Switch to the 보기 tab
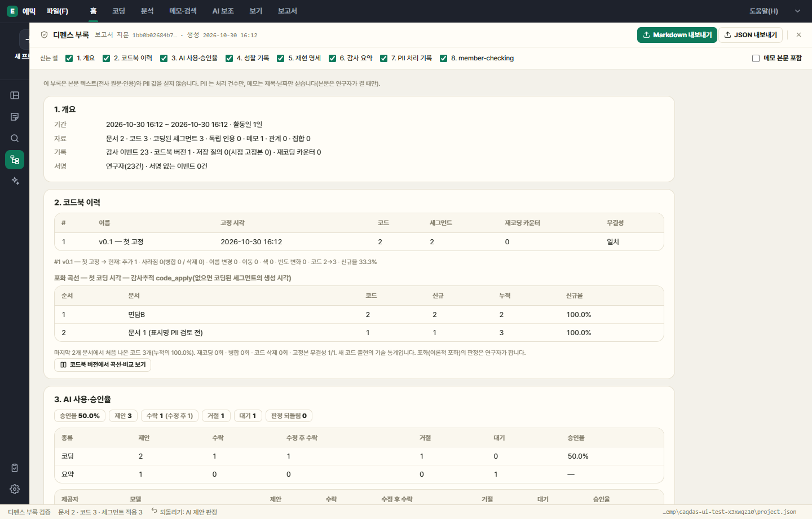Viewport: 812px width, 519px height. pyautogui.click(x=256, y=11)
